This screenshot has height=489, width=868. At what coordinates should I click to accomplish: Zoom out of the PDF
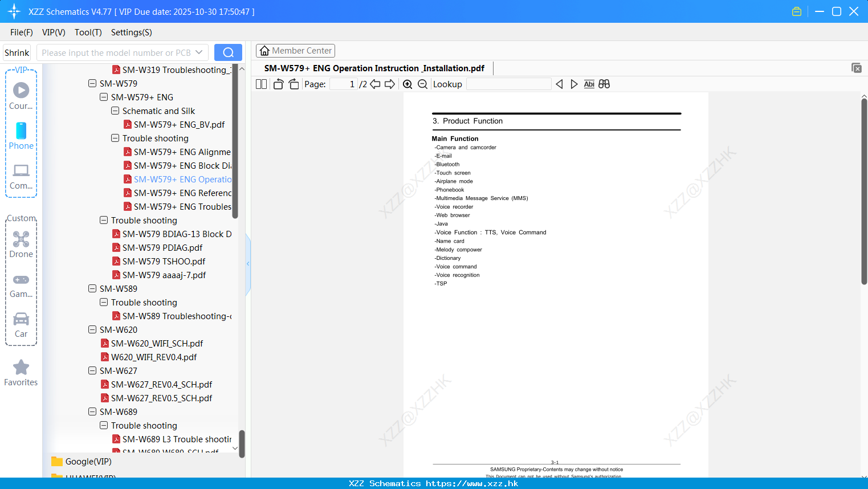point(422,84)
